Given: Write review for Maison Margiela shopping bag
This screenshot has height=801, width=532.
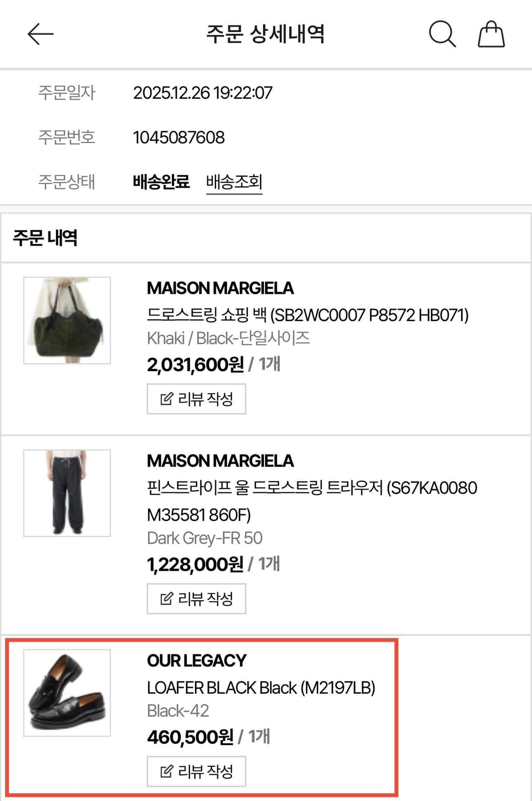Looking at the screenshot, I should (x=197, y=399).
